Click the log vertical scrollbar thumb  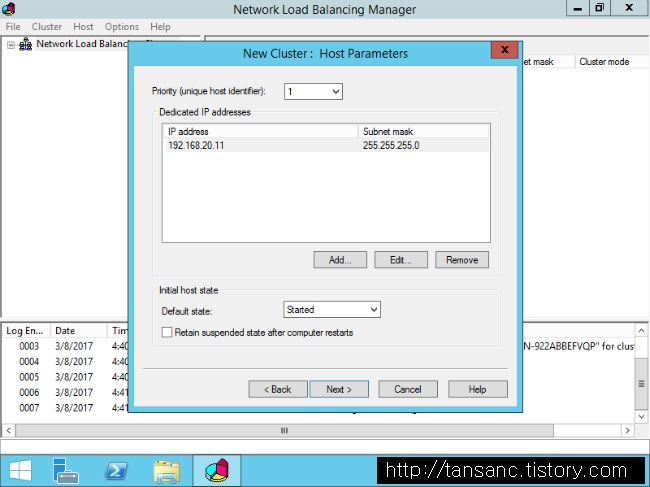641,384
